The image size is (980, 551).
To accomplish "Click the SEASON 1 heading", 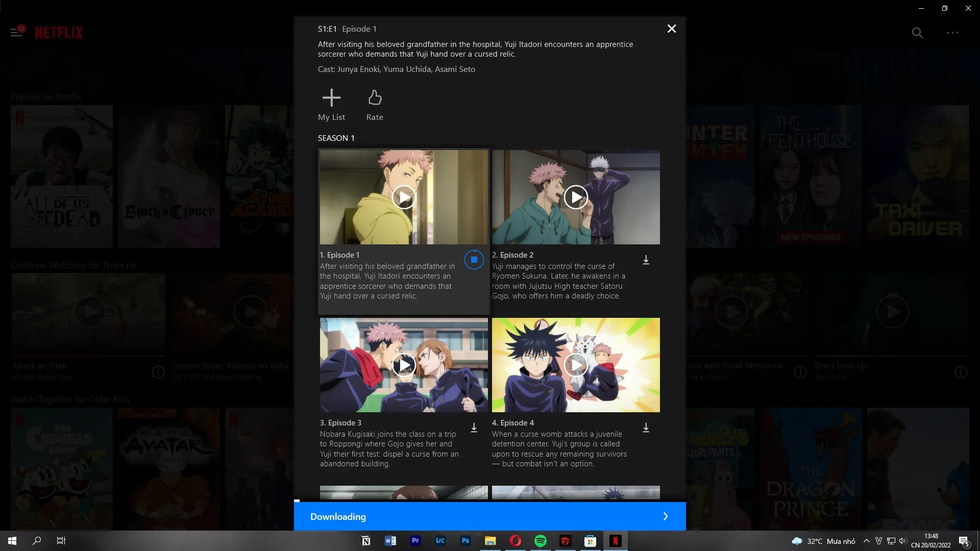I will (336, 138).
